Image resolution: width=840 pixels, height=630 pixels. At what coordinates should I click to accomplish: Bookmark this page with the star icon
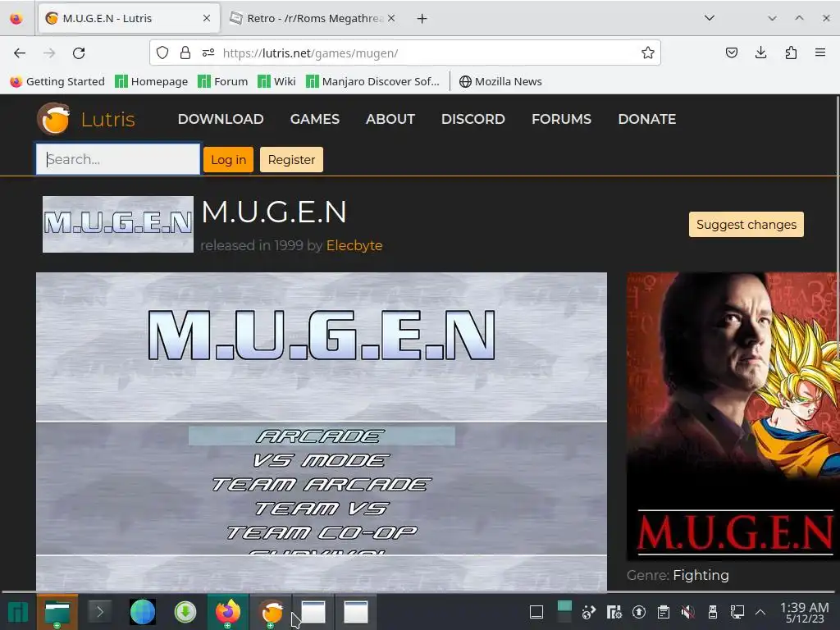[x=648, y=52]
